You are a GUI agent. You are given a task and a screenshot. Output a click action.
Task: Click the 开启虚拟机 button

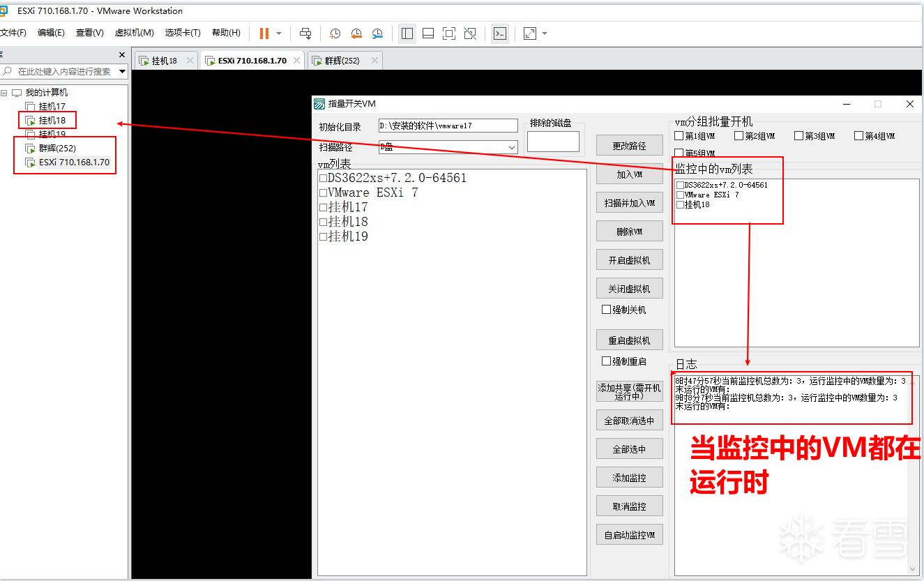coord(630,260)
